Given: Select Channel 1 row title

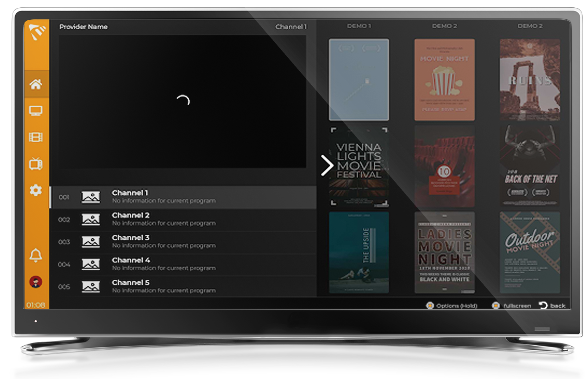Looking at the screenshot, I should tap(130, 193).
